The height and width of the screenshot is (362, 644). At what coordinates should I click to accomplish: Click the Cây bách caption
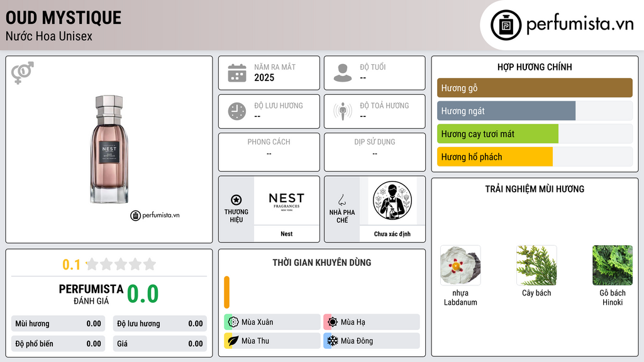tap(536, 293)
